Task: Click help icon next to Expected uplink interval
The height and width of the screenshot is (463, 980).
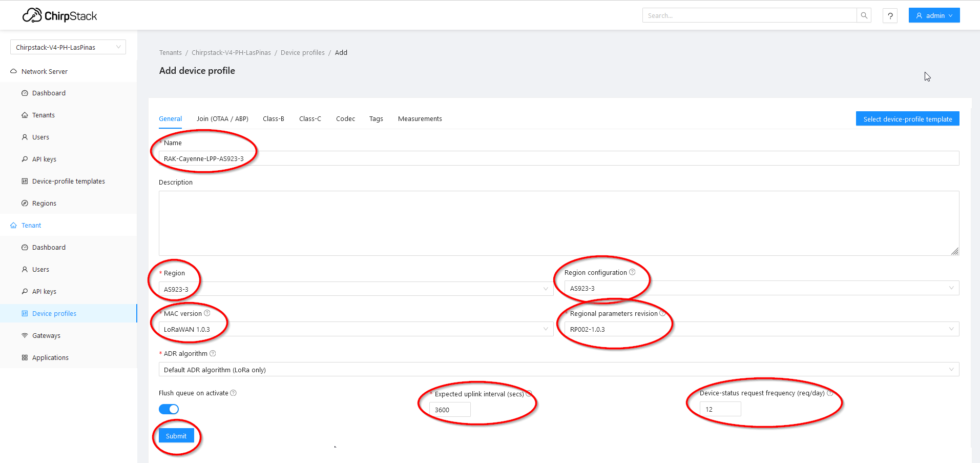Action: pos(529,393)
